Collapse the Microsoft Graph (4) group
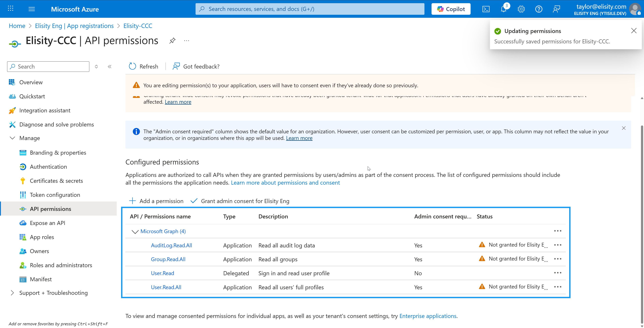Viewport: 644px width, 328px height. click(135, 232)
